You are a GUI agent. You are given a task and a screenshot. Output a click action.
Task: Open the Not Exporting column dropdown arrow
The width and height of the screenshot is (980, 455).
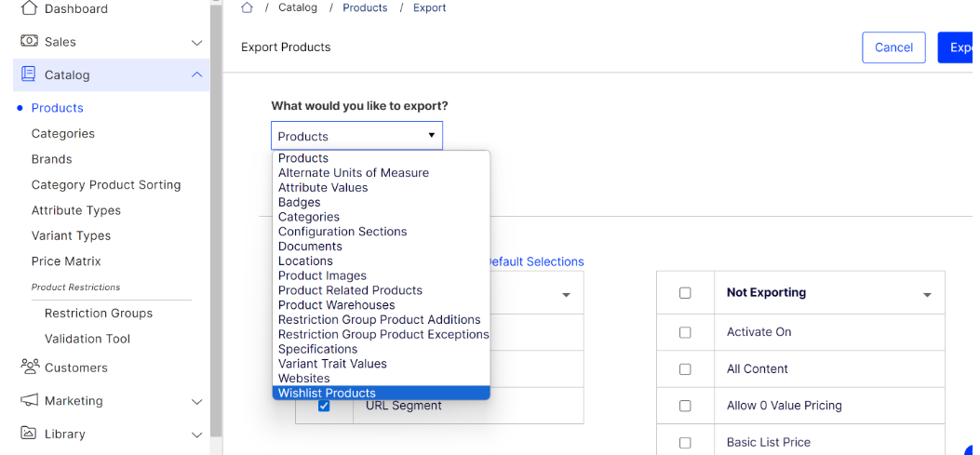pyautogui.click(x=927, y=294)
